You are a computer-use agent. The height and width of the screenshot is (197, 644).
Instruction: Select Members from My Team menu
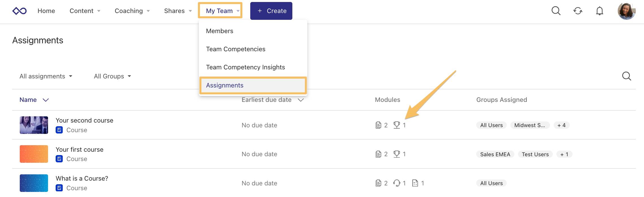[x=219, y=31]
